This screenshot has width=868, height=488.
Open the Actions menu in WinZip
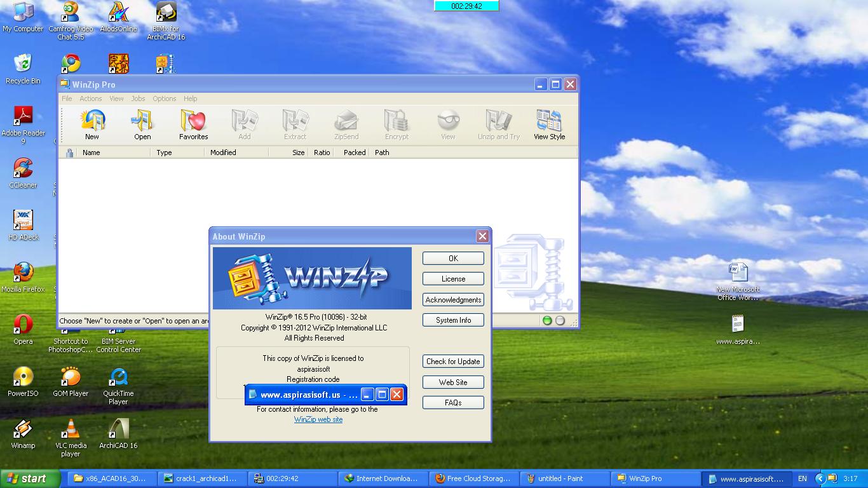pyautogui.click(x=90, y=98)
